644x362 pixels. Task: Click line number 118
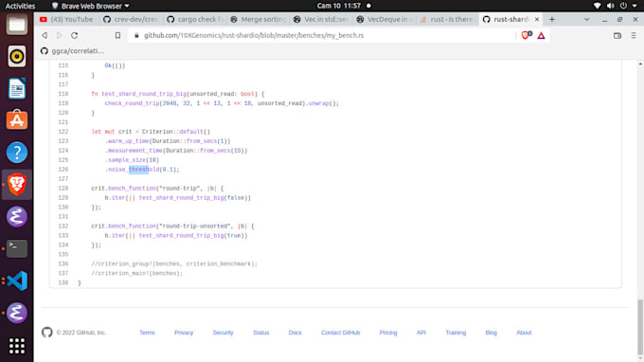[x=63, y=94]
